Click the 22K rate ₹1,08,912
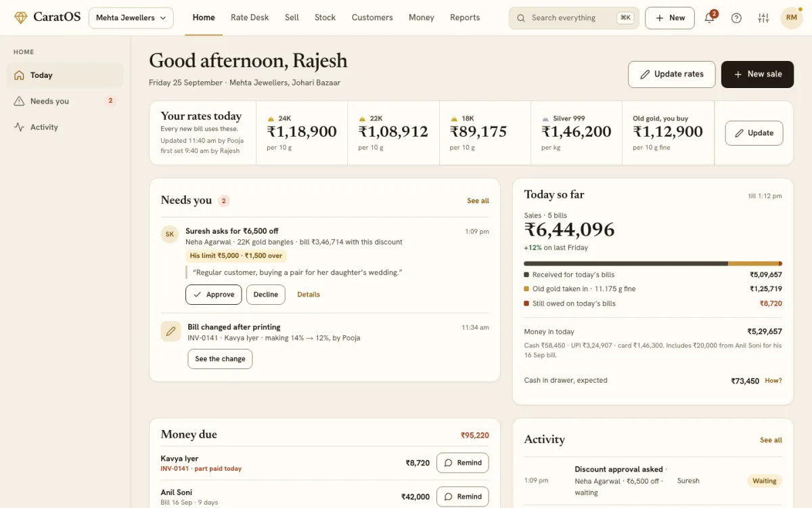The height and width of the screenshot is (508, 812). [393, 131]
